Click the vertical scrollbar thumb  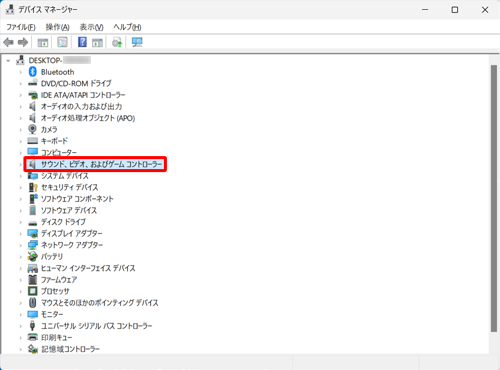(494, 199)
